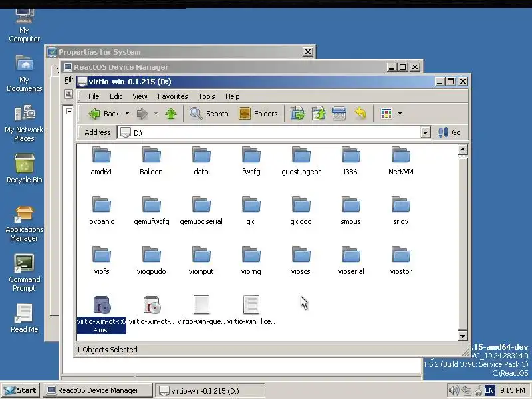The image size is (532, 399).
Task: Open the Balloon folder
Action: [152, 160]
